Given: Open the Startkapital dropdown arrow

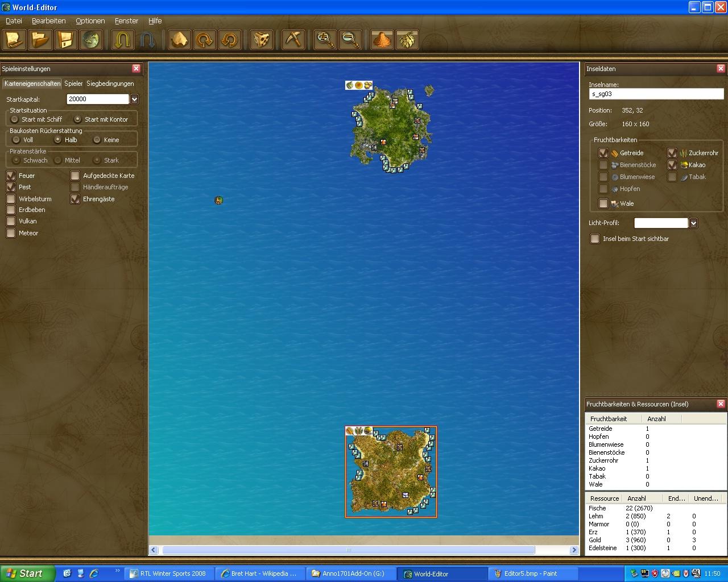Looking at the screenshot, I should [x=134, y=99].
